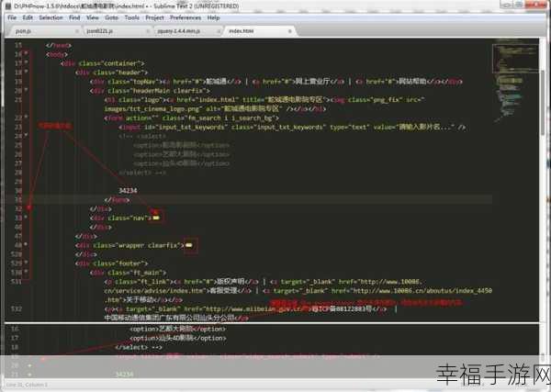
Task: Switch to the second json js tab
Action: tap(116, 31)
